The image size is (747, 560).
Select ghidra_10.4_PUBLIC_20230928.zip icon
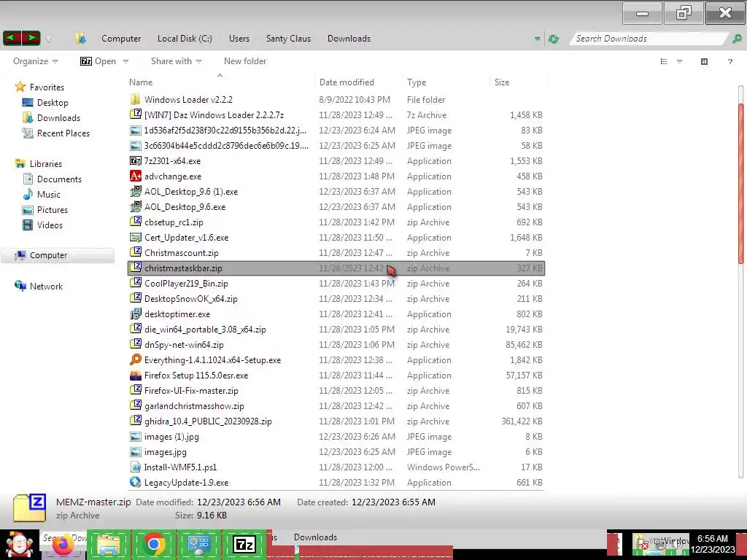(135, 421)
